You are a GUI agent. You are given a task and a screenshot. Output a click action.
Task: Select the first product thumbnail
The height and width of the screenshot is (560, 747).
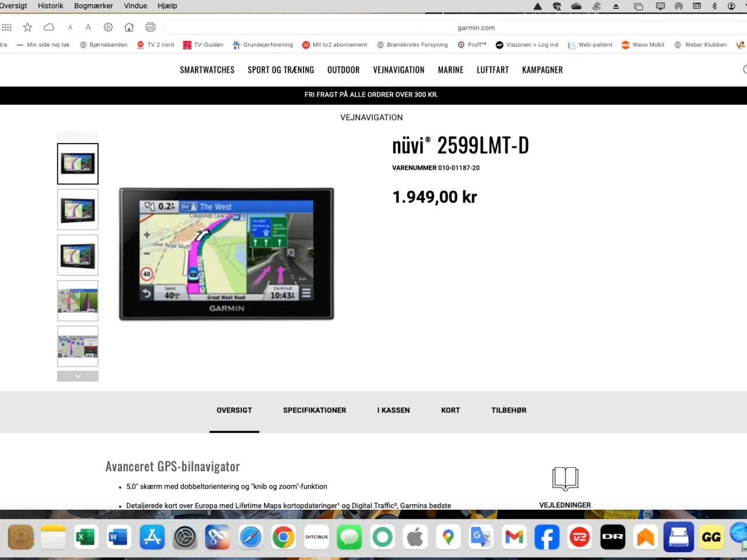click(x=78, y=164)
